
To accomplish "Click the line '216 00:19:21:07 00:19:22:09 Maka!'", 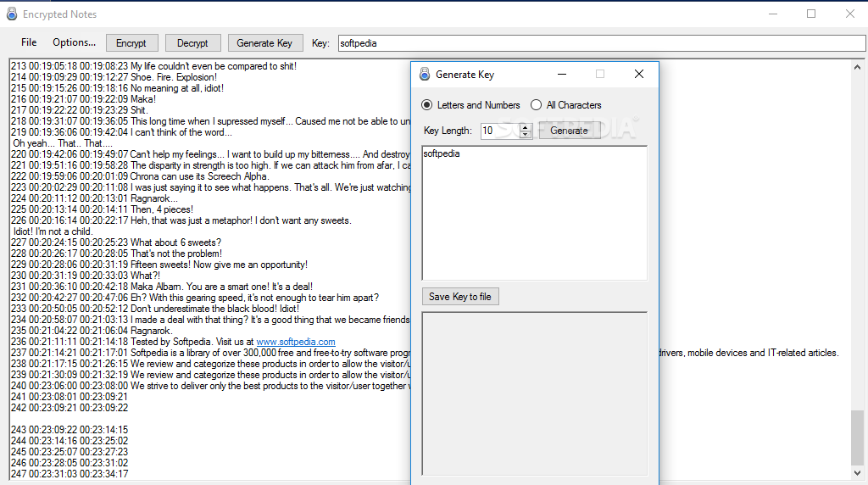I will (x=84, y=99).
